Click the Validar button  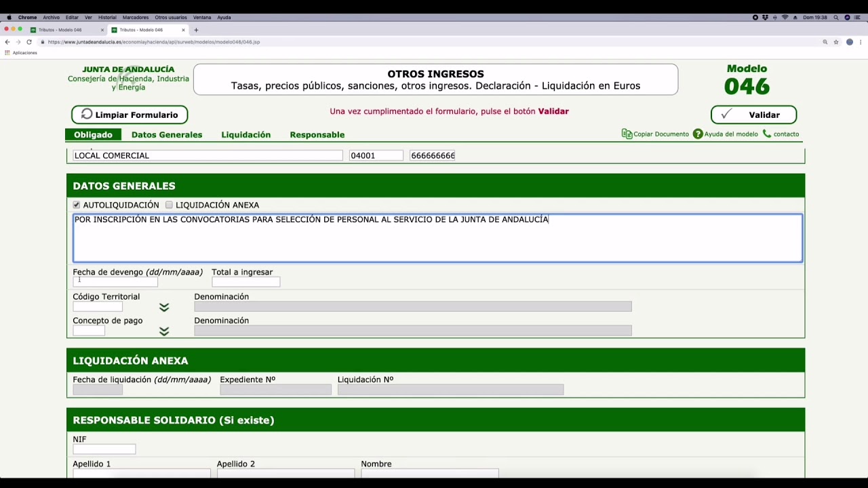pyautogui.click(x=753, y=115)
